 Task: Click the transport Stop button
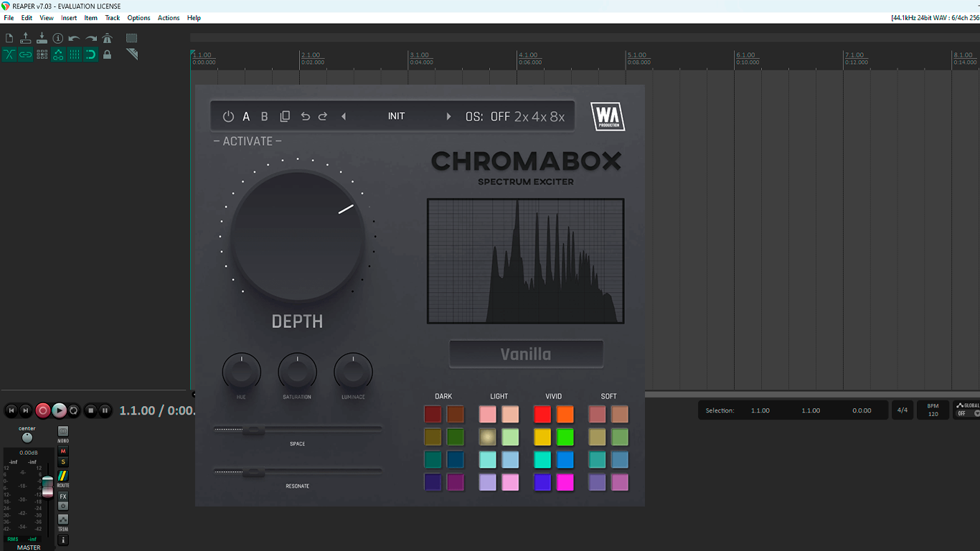coord(90,410)
